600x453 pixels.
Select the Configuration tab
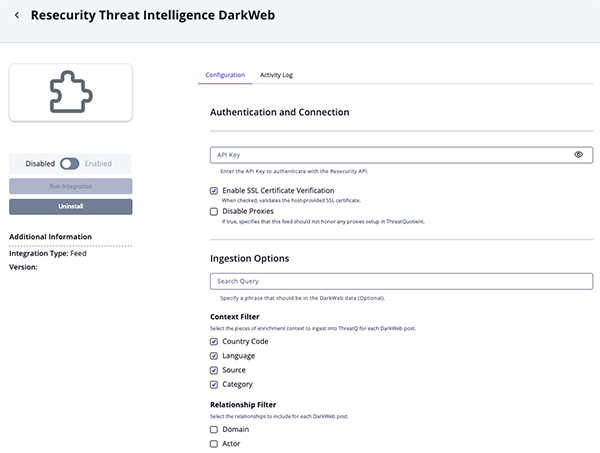225,75
